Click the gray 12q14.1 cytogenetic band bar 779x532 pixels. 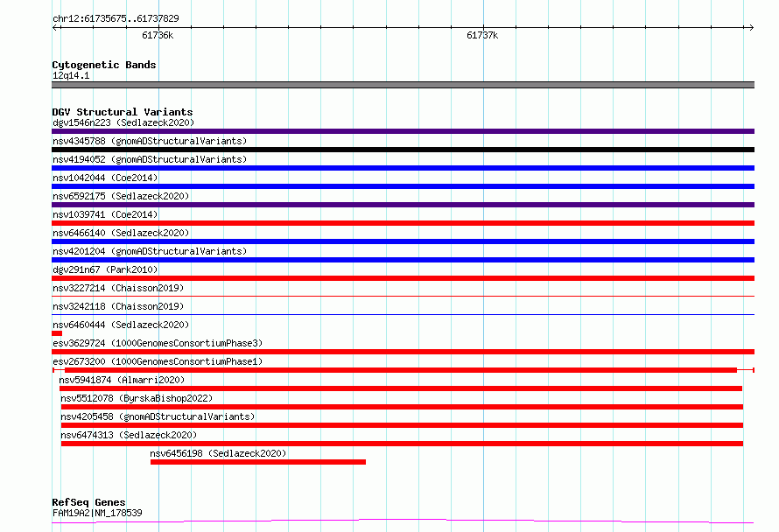[x=403, y=85]
